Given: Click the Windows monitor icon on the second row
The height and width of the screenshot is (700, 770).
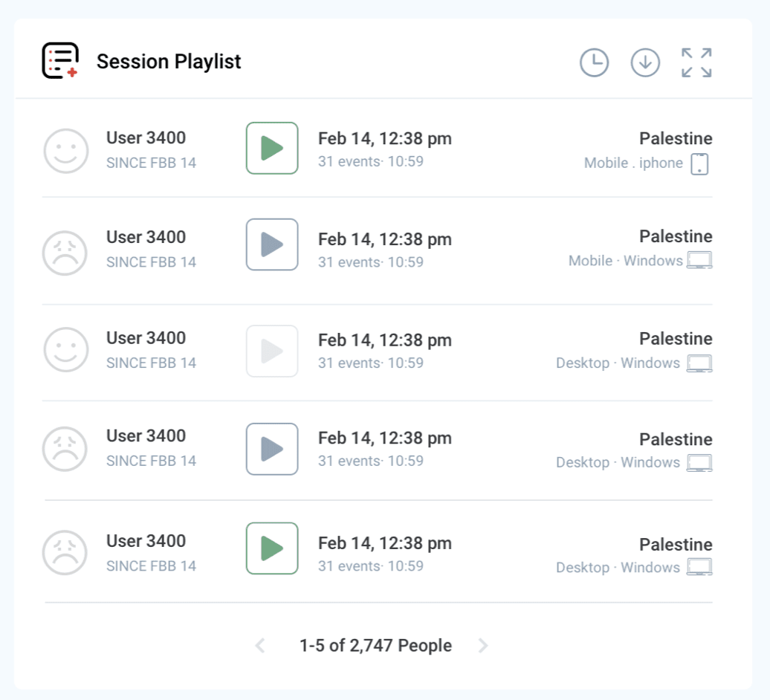Looking at the screenshot, I should (701, 261).
